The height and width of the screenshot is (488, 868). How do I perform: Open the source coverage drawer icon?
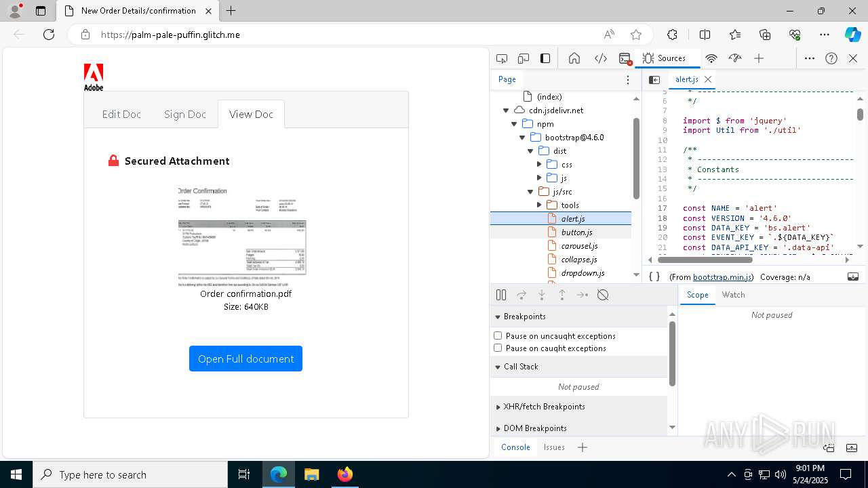pyautogui.click(x=853, y=277)
